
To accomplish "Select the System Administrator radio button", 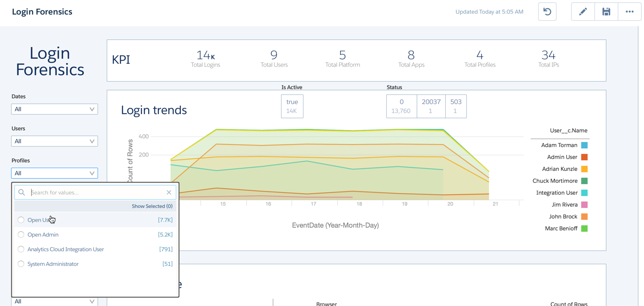I will click(x=21, y=263).
